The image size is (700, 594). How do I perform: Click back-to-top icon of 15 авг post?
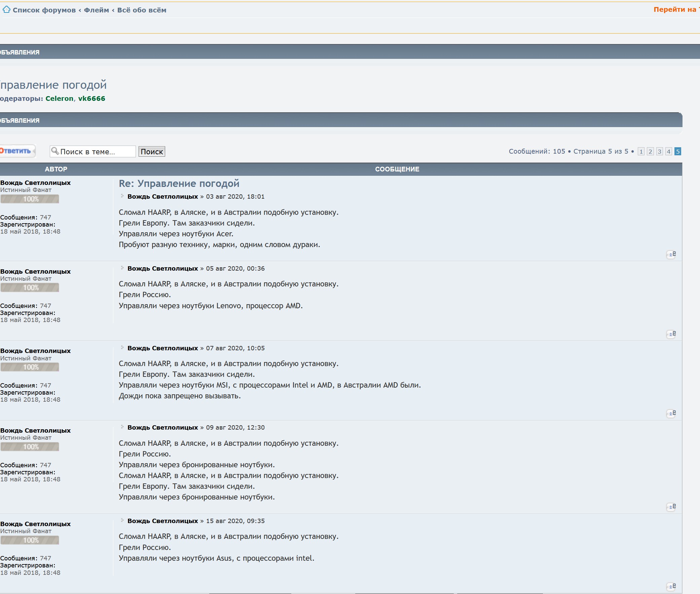coord(671,586)
